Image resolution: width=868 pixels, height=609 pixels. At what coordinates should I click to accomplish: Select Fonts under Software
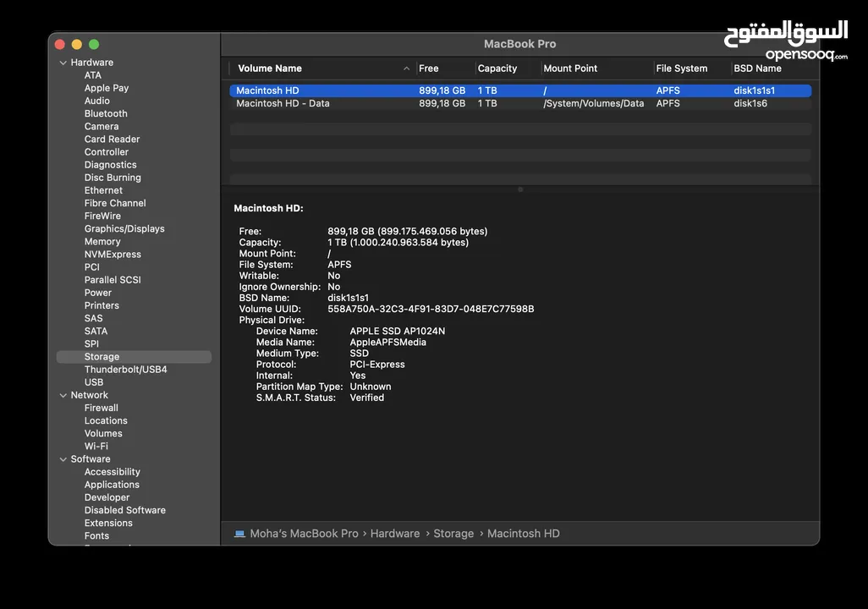point(97,536)
